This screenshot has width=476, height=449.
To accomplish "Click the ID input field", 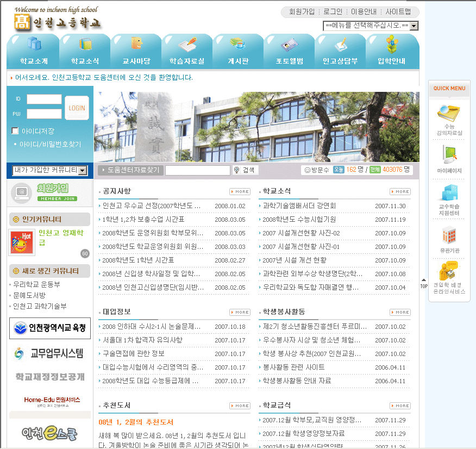I will [44, 99].
